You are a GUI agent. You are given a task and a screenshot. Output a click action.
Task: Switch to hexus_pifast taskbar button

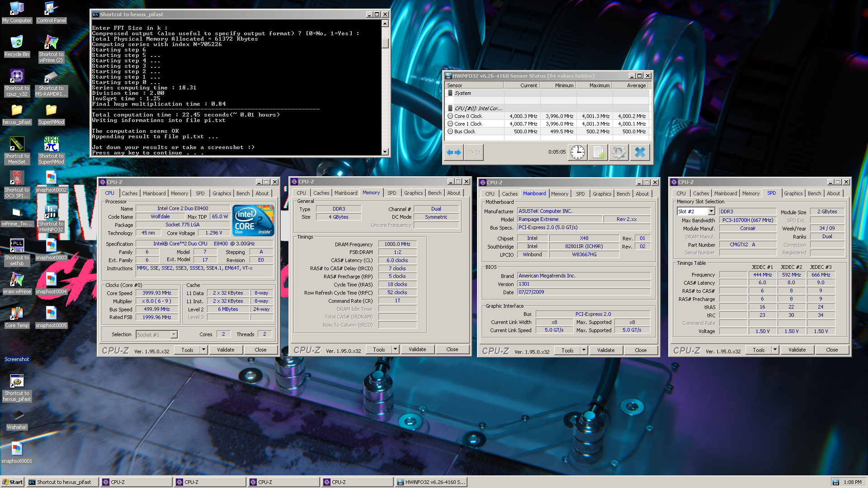click(63, 482)
